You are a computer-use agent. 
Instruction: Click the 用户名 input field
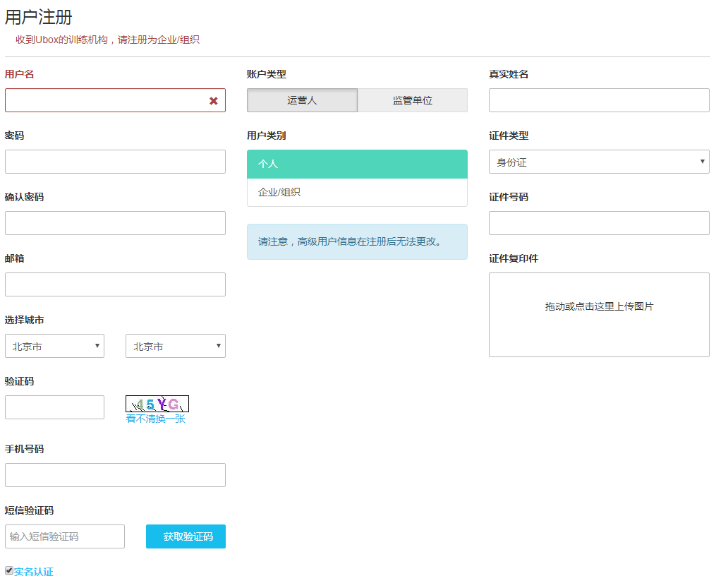point(106,100)
